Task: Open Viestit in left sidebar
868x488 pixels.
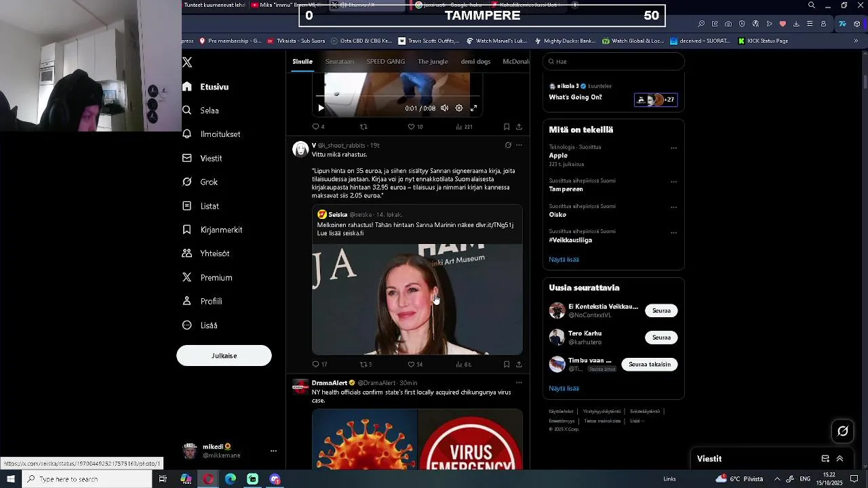Action: (x=202, y=158)
